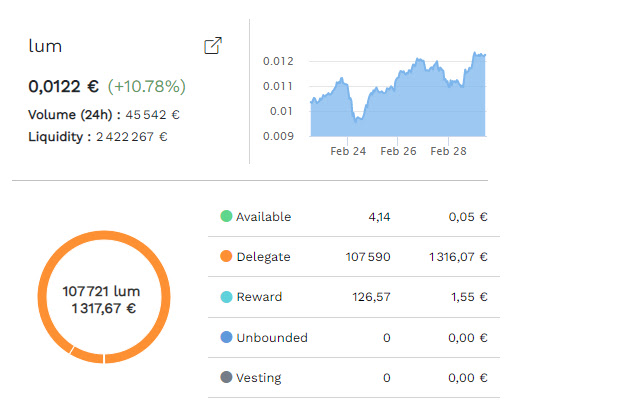Click the Reward row label
Viewport: 640px width, 400px height.
pos(260,297)
